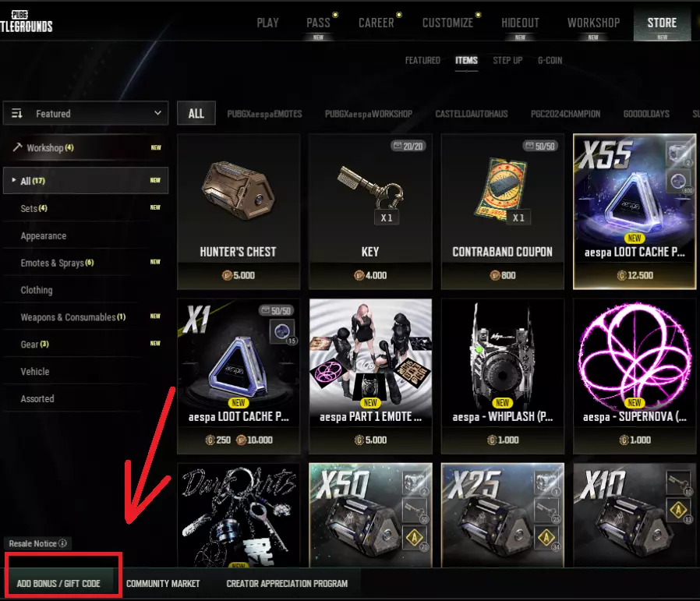Select the Key item card
Viewport: 700px width, 601px height.
click(x=370, y=212)
